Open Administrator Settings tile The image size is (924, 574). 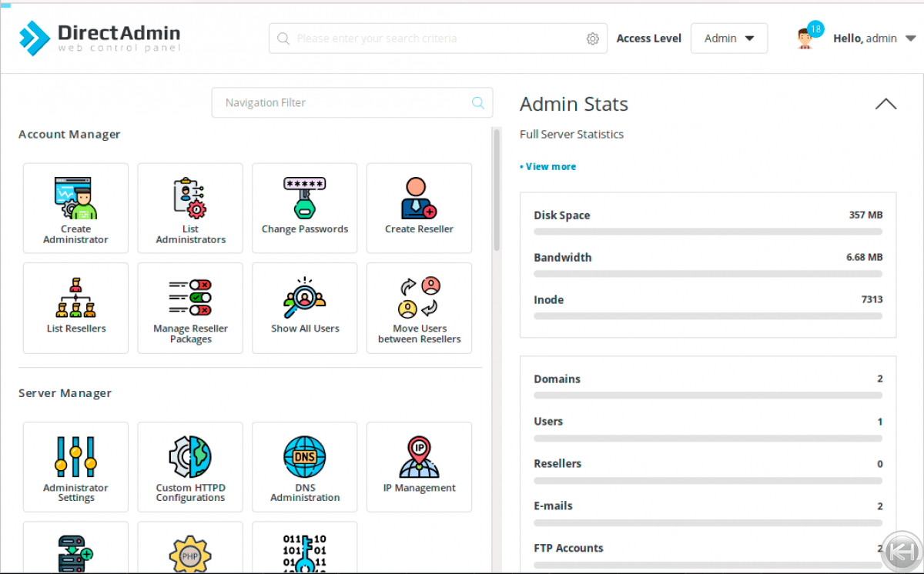[x=75, y=467]
